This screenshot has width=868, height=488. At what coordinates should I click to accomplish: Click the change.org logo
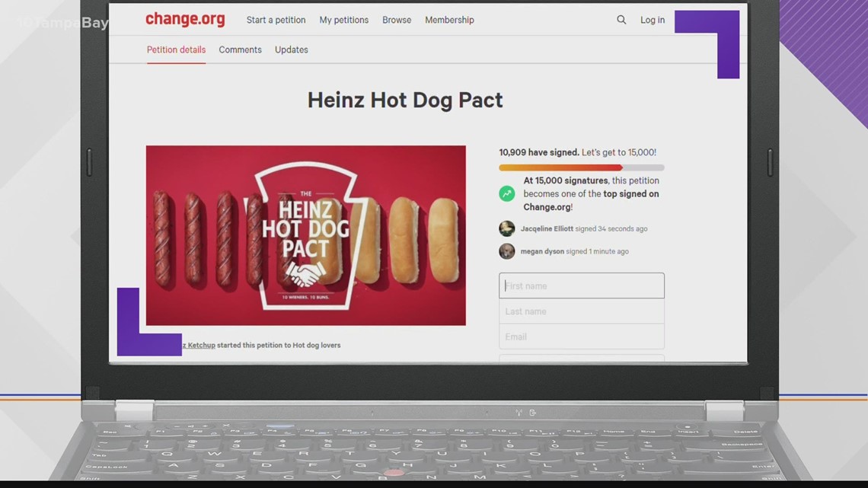point(185,19)
